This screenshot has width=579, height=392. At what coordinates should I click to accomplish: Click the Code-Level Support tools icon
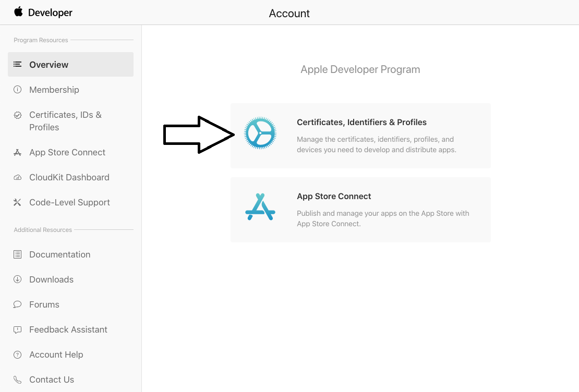(18, 202)
